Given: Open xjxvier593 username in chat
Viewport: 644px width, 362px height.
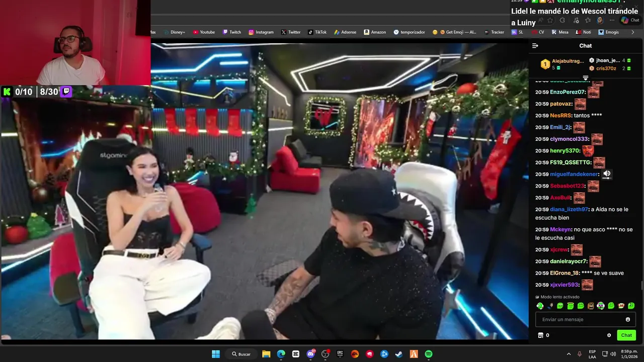Looking at the screenshot, I should [564, 285].
